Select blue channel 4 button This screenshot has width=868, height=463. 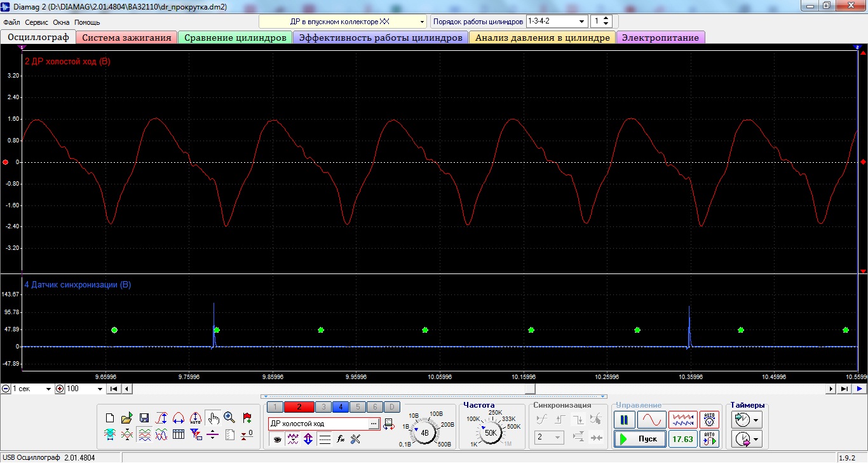tap(340, 407)
